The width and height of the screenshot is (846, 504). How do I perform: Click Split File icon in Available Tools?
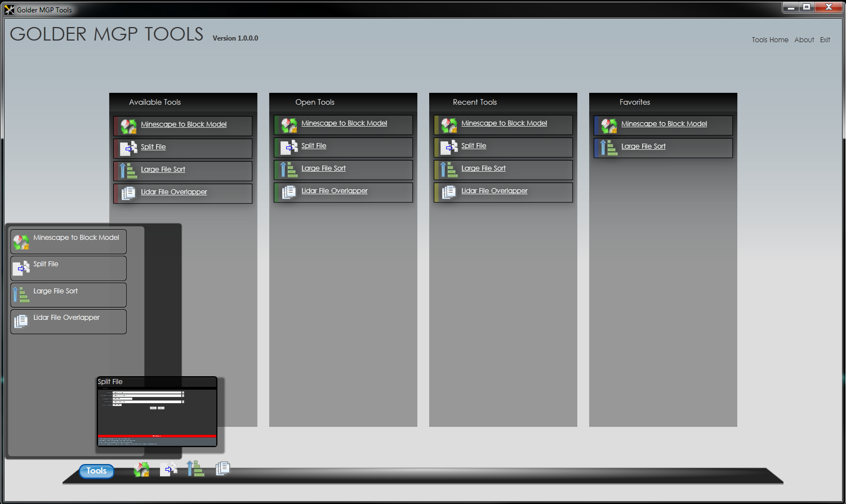pos(128,149)
